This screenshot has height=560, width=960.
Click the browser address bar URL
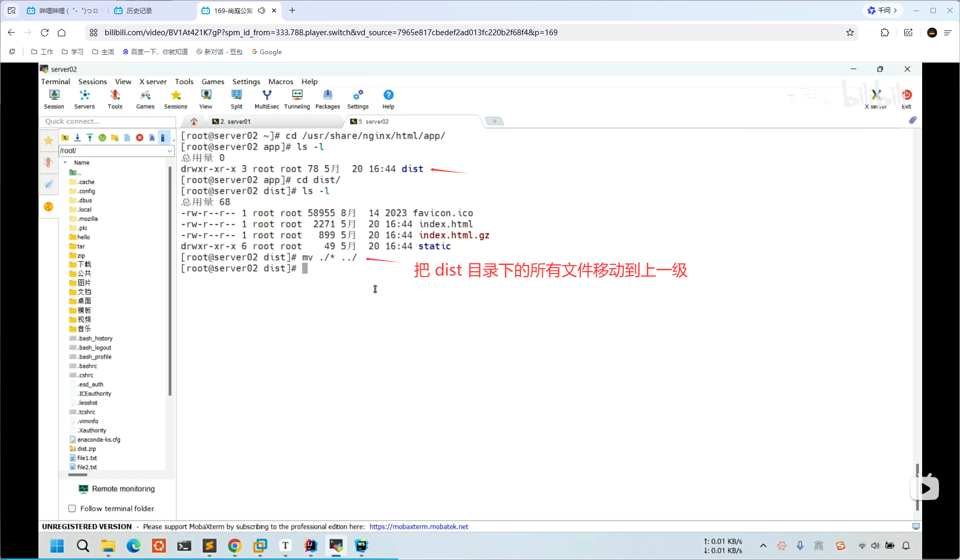pos(331,33)
